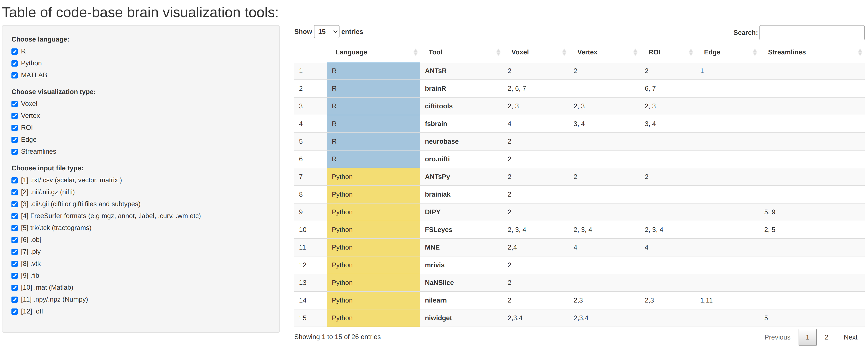
Task: Toggle the [10] .mat (Matlab) checkbox
Action: (x=15, y=288)
